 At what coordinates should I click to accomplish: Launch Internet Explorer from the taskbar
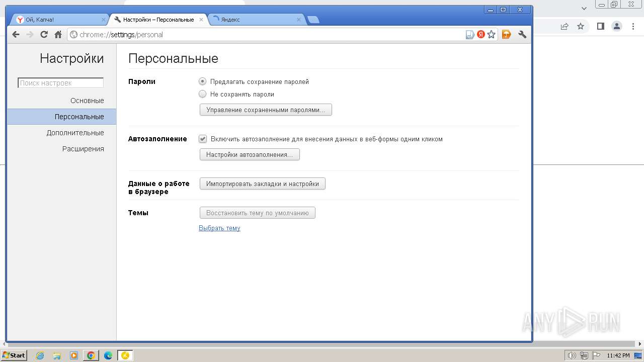tap(40, 355)
